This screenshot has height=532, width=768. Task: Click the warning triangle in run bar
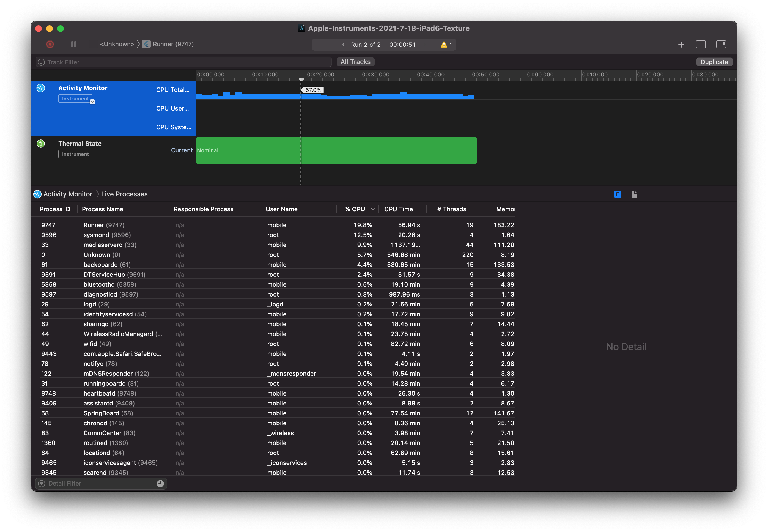tap(443, 44)
